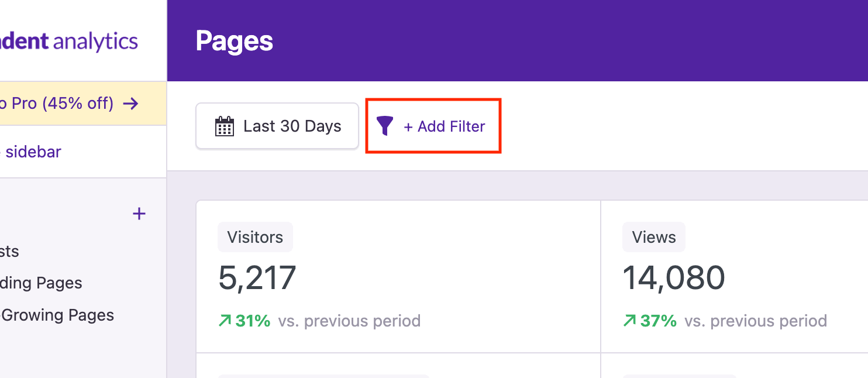
Task: Click the Views label badge
Action: (x=653, y=237)
